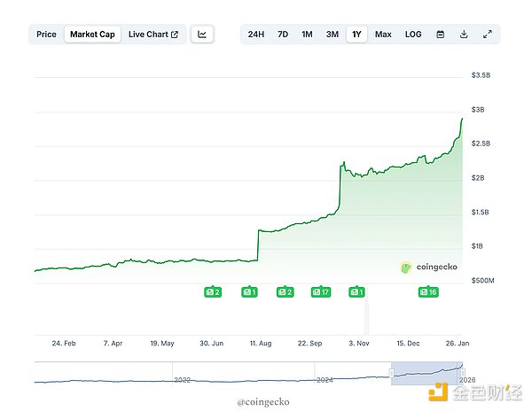
Task: Select the 1Y time range
Action: click(357, 35)
